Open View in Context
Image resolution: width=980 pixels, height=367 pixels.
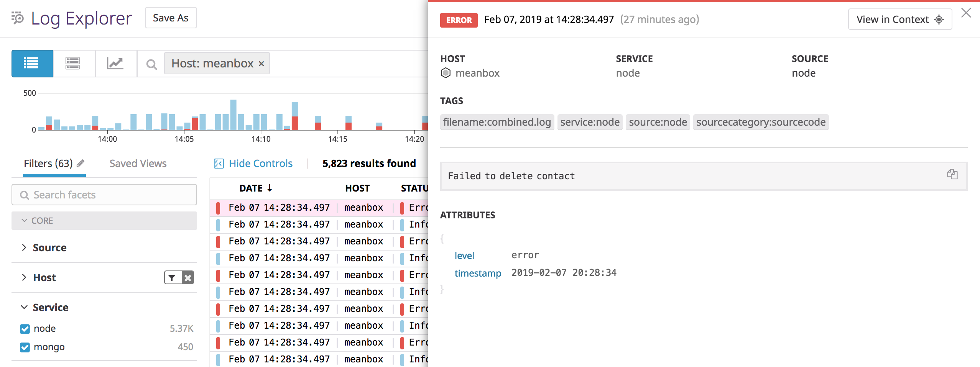tap(899, 19)
